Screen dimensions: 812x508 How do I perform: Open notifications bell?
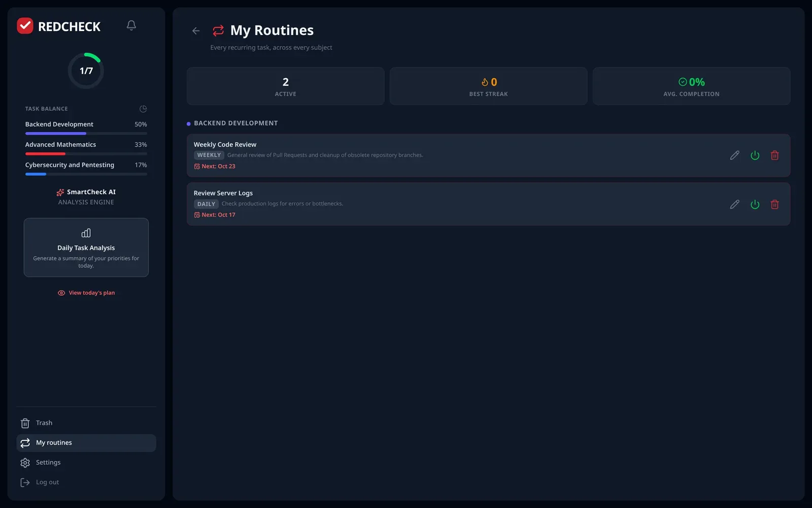click(131, 25)
